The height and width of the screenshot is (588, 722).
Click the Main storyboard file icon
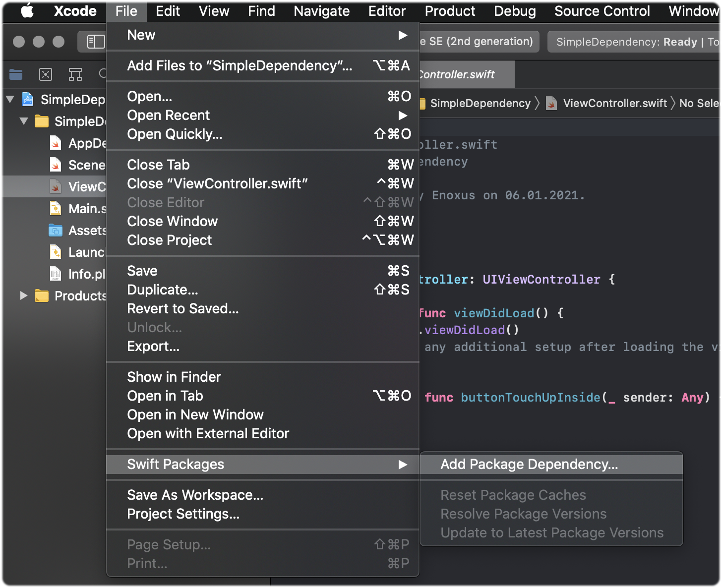(56, 208)
